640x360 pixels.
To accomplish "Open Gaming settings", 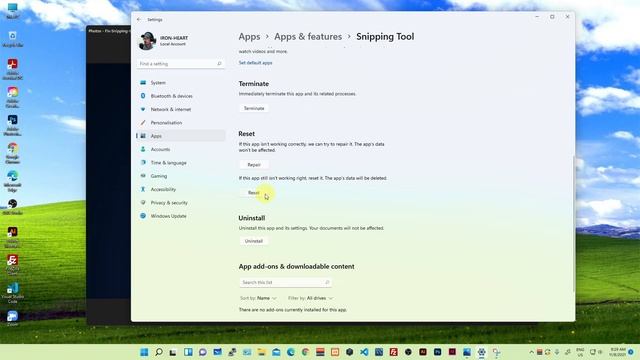I will click(181, 176).
